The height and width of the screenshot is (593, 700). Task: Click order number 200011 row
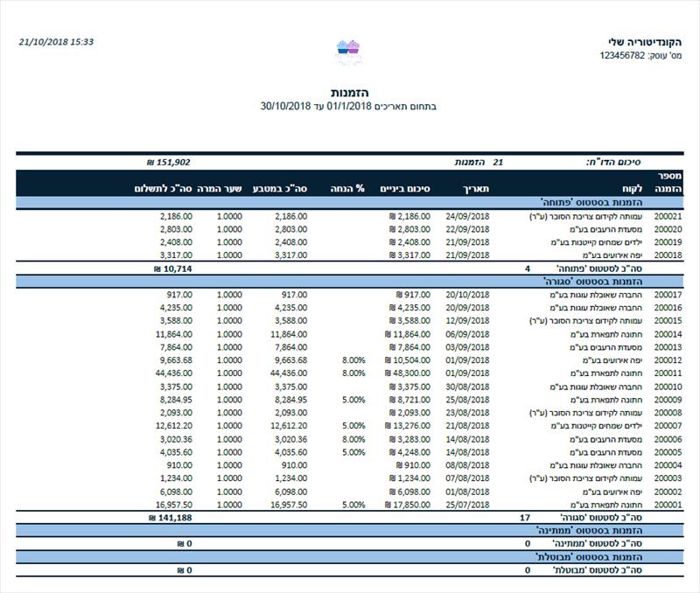click(349, 373)
